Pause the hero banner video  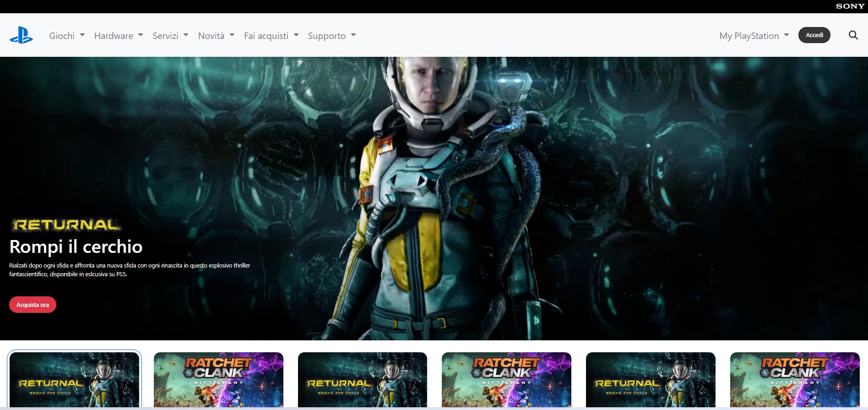(859, 66)
